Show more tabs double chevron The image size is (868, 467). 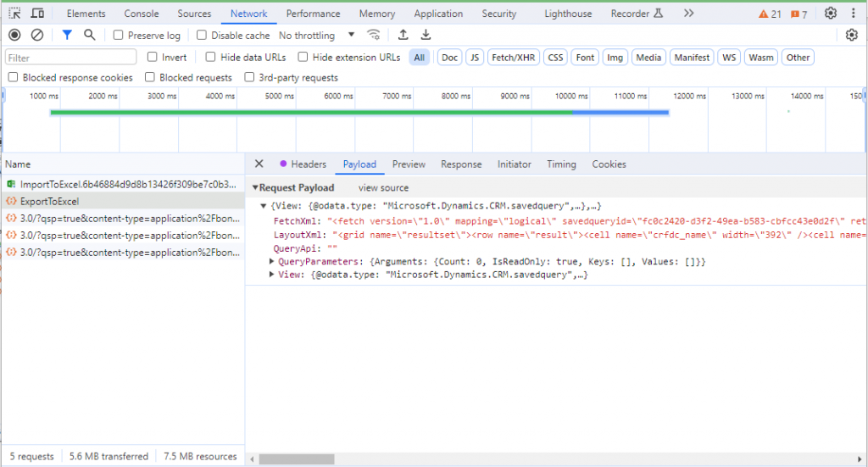(x=688, y=14)
